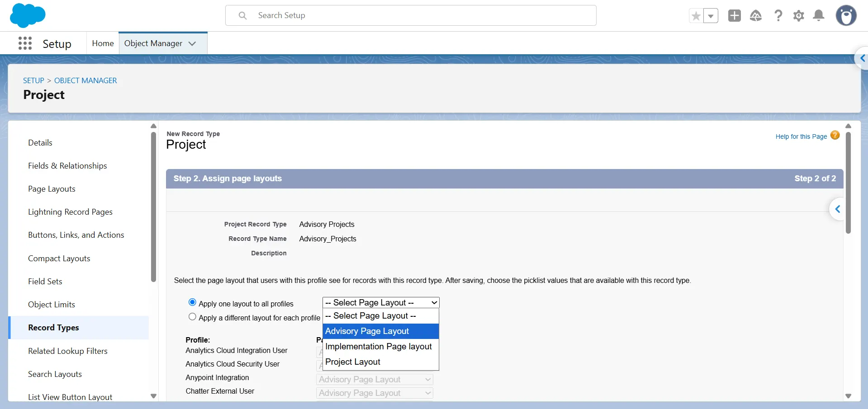Select the Object Manager tab

tap(153, 43)
